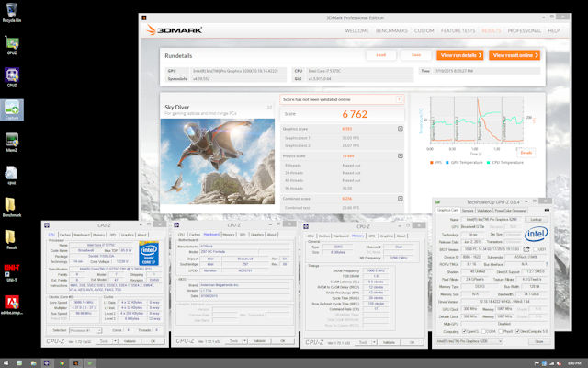This screenshot has height=368, width=588.
Task: Click the Intel logo in GPU-Z
Action: coord(536,234)
